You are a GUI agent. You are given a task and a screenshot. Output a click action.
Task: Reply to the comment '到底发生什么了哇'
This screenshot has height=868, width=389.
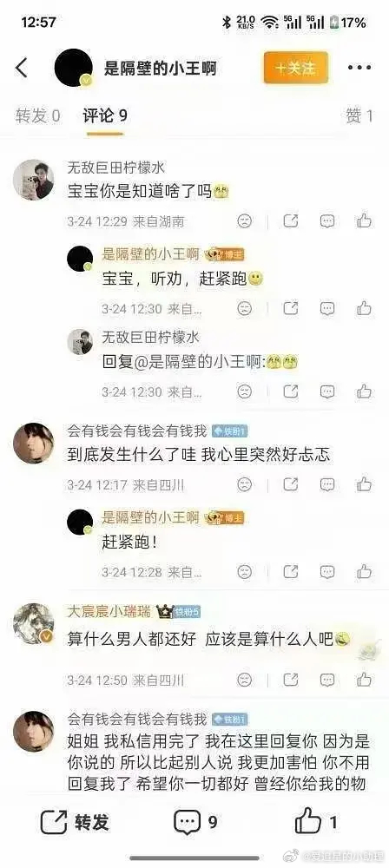tap(327, 485)
